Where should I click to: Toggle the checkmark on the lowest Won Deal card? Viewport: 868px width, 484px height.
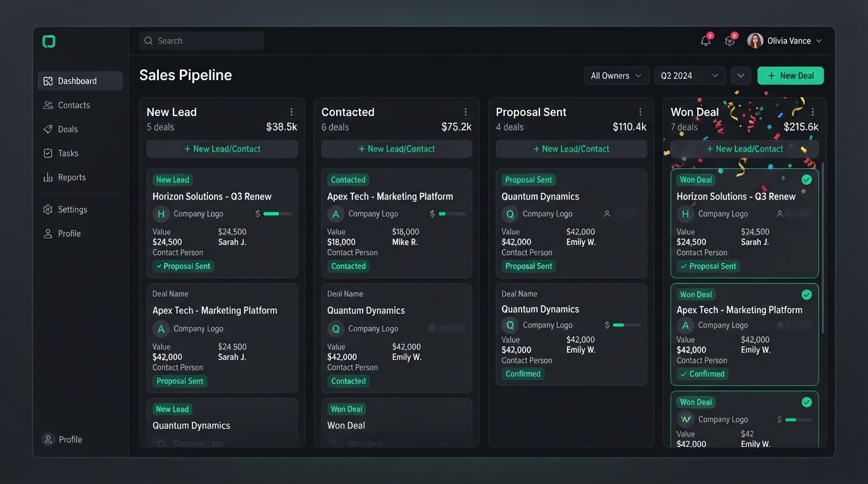point(806,402)
